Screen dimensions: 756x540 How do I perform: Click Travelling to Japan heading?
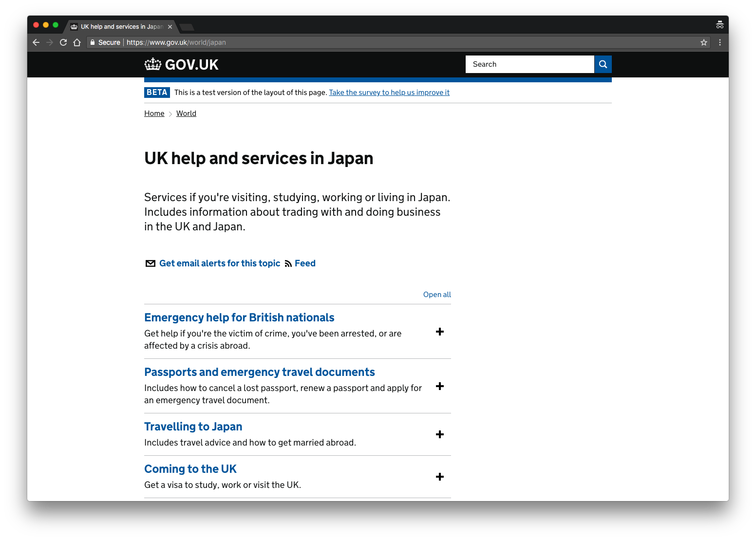pyautogui.click(x=193, y=427)
